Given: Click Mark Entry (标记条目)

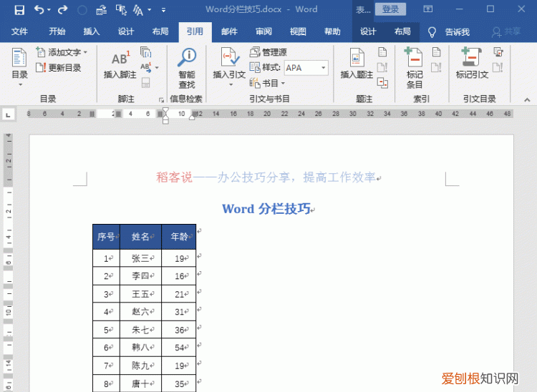Looking at the screenshot, I should click(415, 68).
